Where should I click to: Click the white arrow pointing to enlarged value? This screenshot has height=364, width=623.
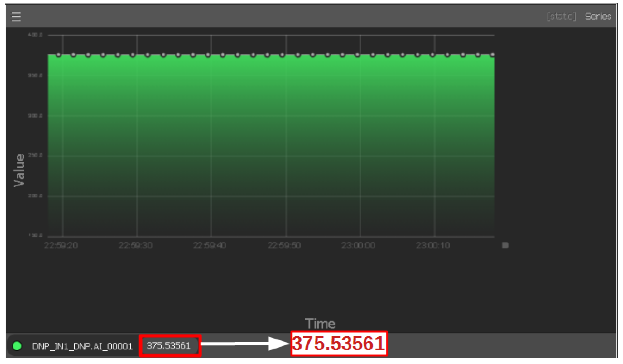pos(245,344)
